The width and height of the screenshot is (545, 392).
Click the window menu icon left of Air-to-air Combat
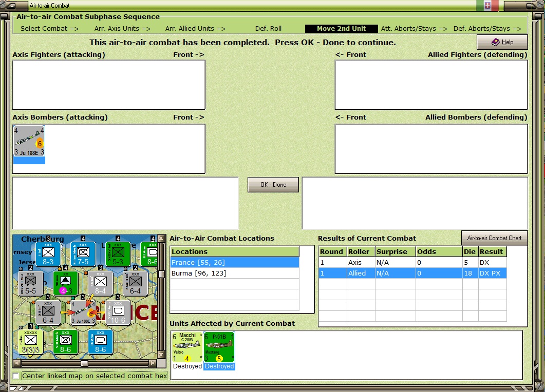pos(11,6)
